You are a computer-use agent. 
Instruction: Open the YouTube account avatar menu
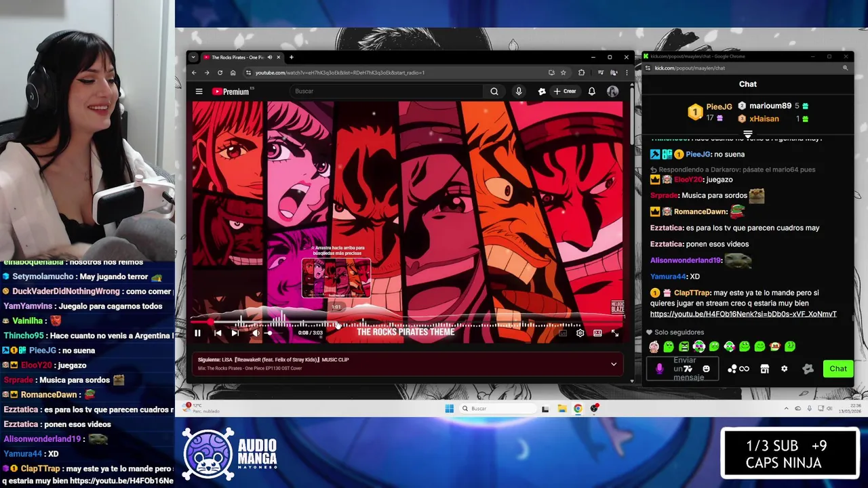[x=612, y=91]
